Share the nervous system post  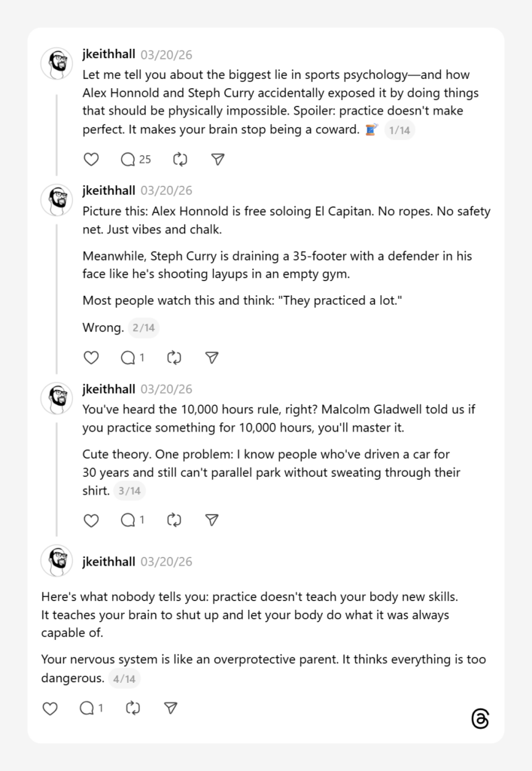point(171,708)
